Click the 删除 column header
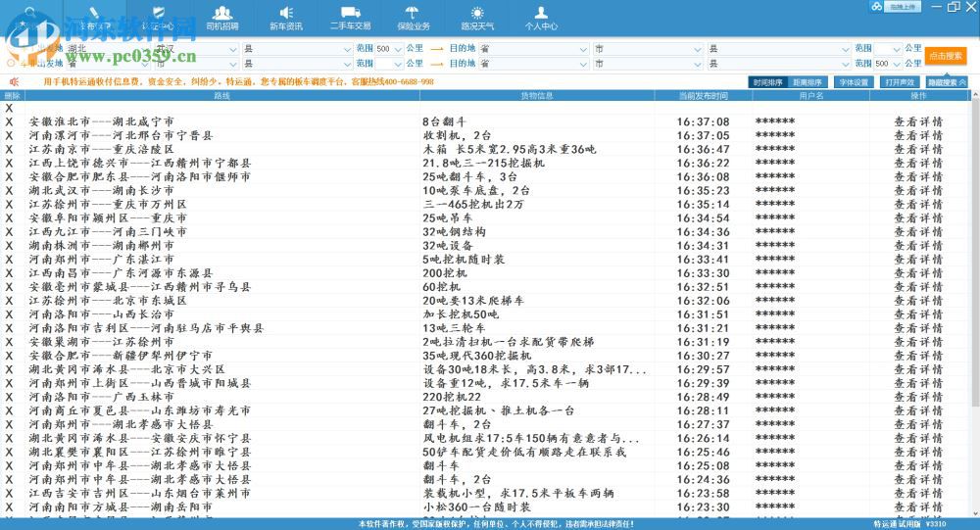 click(x=13, y=96)
